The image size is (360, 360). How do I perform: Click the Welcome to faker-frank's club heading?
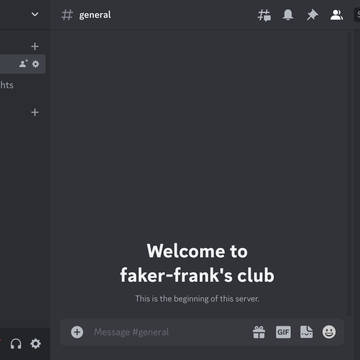[197, 263]
